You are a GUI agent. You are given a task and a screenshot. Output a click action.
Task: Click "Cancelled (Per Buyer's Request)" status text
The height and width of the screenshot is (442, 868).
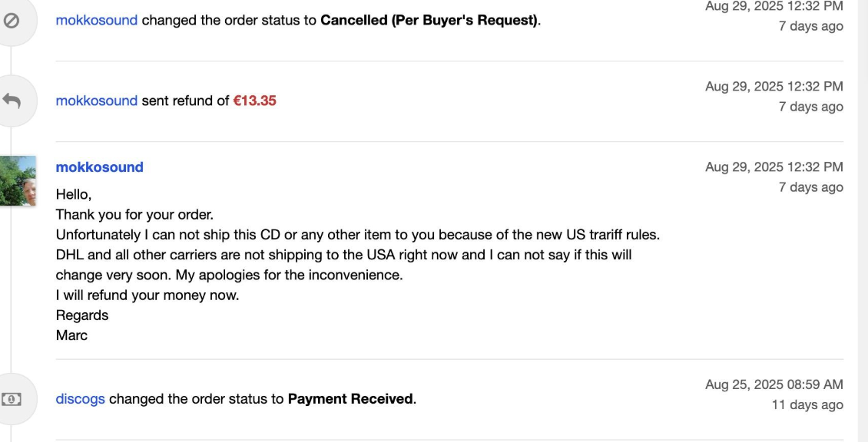click(429, 21)
